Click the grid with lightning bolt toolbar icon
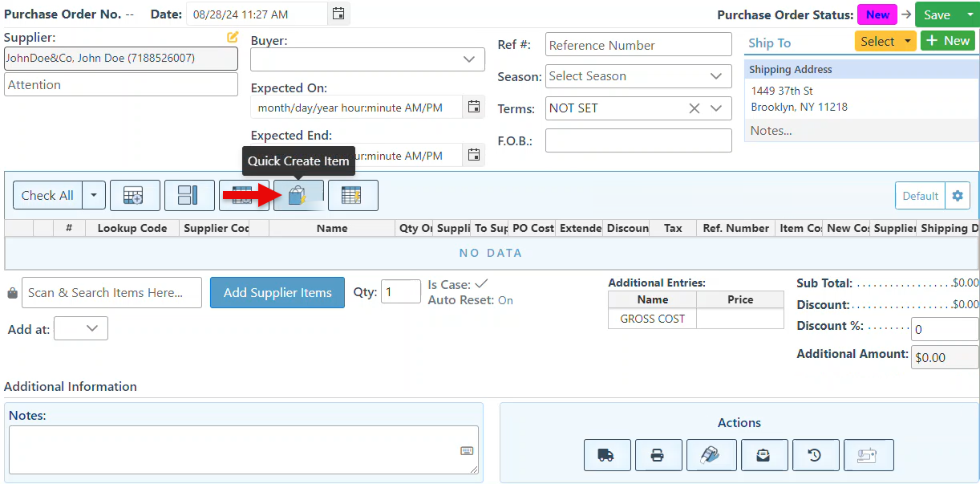980x484 pixels. click(x=352, y=196)
